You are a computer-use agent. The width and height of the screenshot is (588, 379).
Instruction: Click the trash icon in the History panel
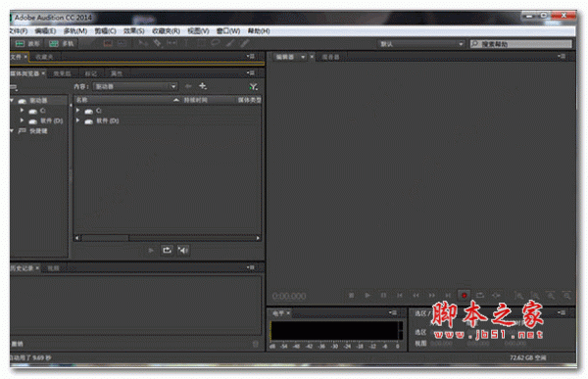pyautogui.click(x=256, y=344)
